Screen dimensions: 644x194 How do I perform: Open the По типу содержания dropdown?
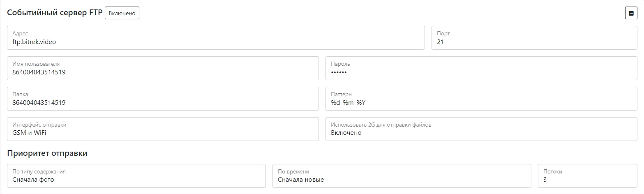point(136,176)
